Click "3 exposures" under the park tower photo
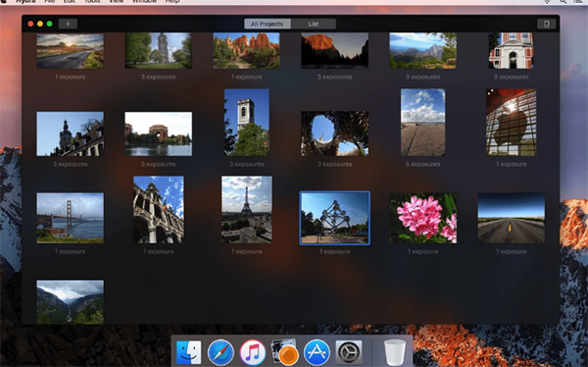This screenshot has height=367, width=588. (158, 77)
